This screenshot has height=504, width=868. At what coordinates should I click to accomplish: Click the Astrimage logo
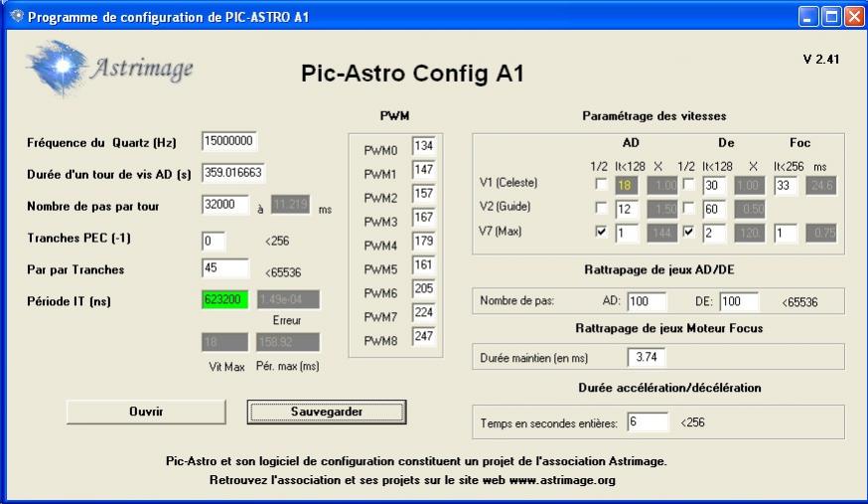point(110,69)
